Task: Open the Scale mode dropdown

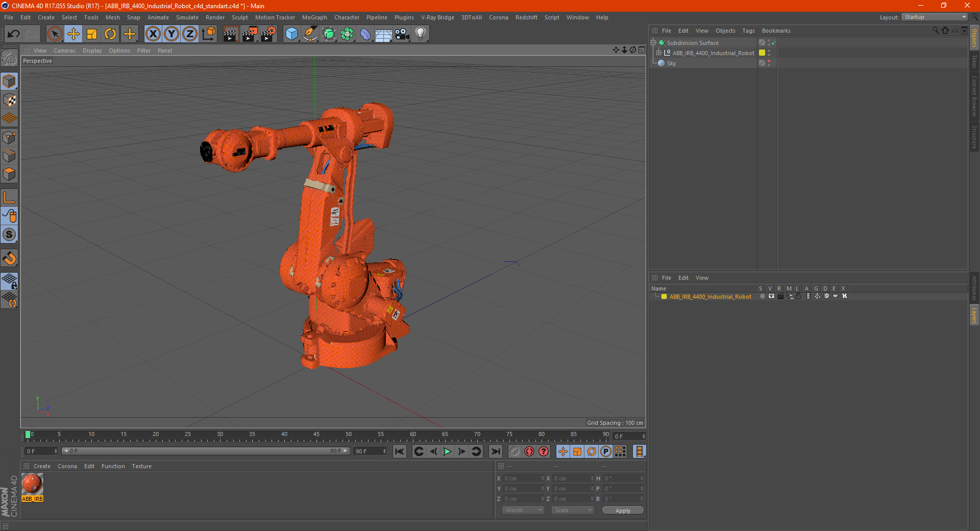Action: 573,510
